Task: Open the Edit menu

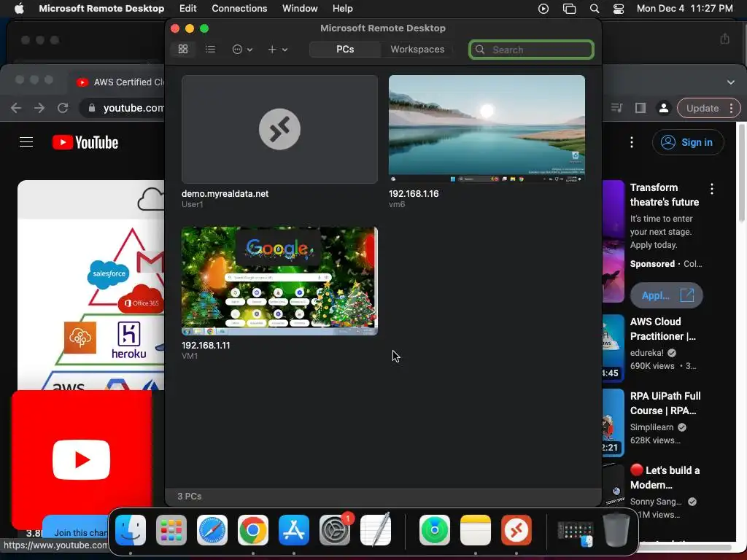Action: pyautogui.click(x=187, y=9)
